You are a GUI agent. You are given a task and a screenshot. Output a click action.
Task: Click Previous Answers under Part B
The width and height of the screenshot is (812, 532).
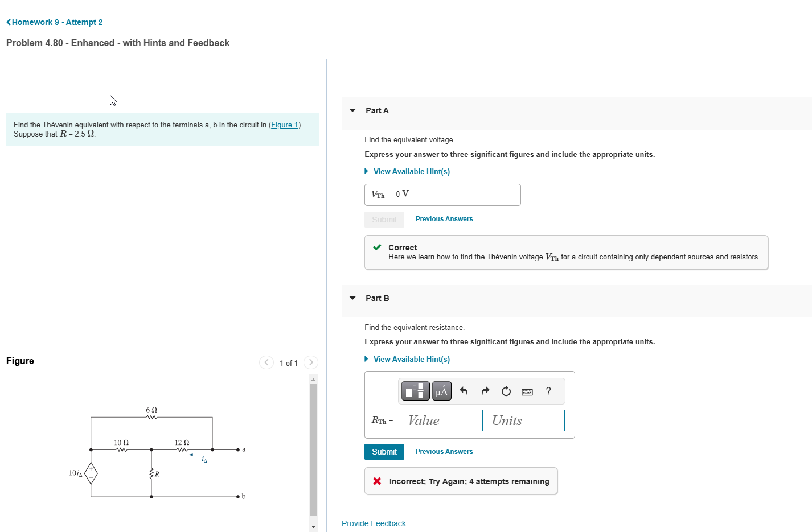(444, 451)
